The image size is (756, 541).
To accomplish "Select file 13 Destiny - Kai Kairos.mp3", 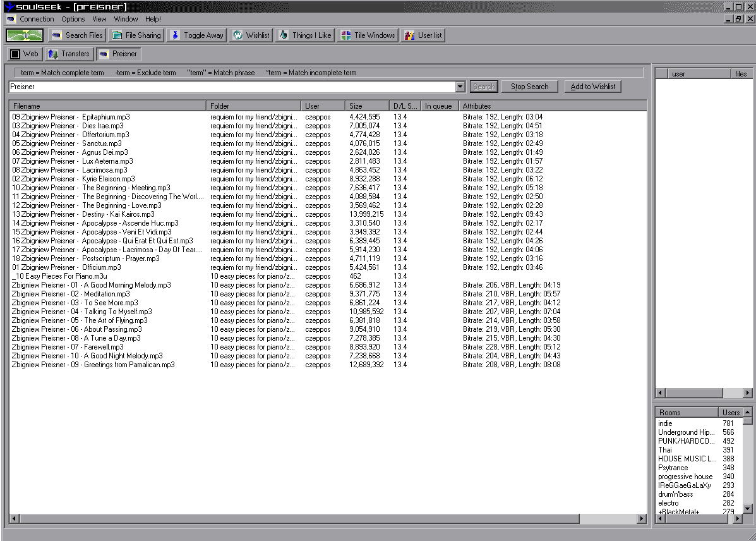I will click(x=83, y=214).
